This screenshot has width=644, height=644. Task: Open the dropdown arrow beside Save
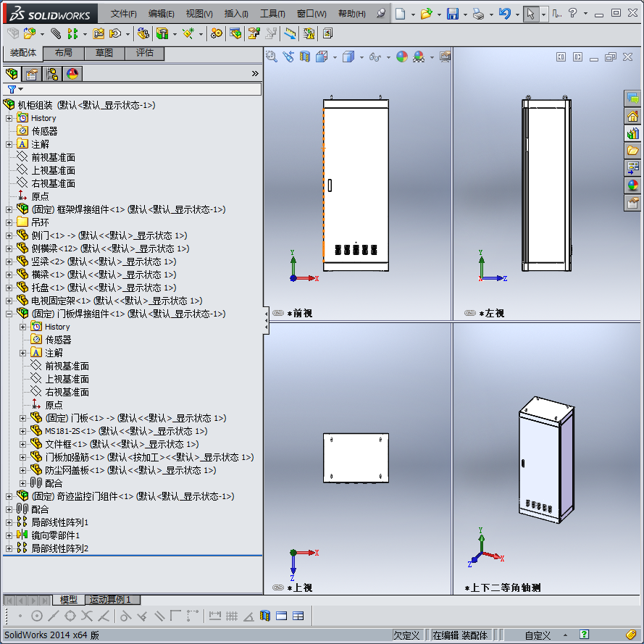tap(465, 14)
